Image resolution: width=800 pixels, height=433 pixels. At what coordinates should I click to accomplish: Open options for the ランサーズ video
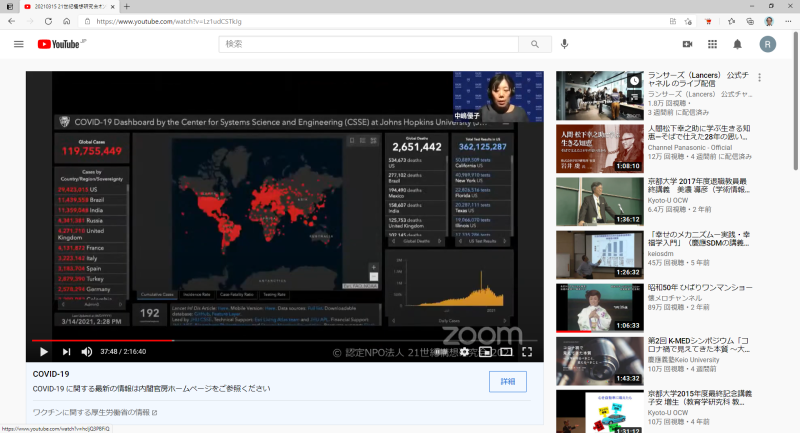pyautogui.click(x=759, y=78)
